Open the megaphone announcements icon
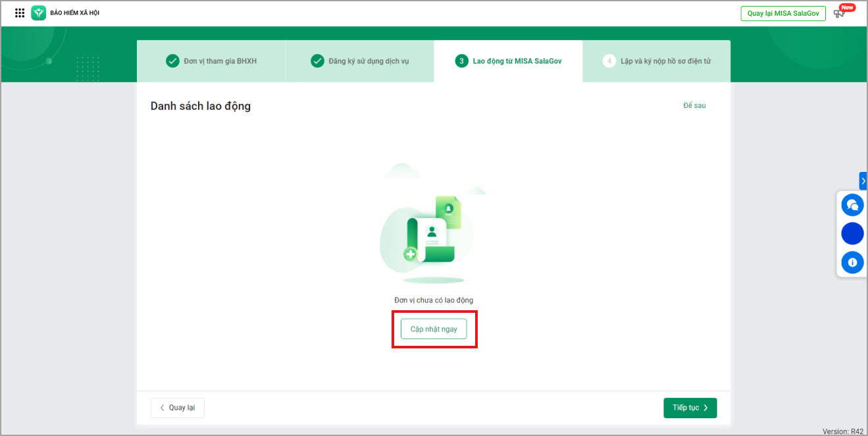This screenshot has width=868, height=436. [839, 13]
